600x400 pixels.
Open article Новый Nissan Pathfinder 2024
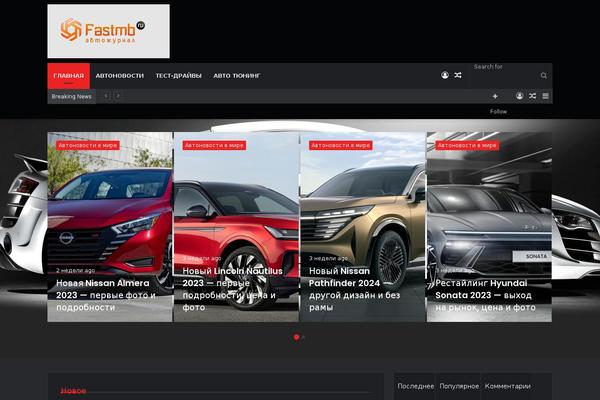point(355,289)
